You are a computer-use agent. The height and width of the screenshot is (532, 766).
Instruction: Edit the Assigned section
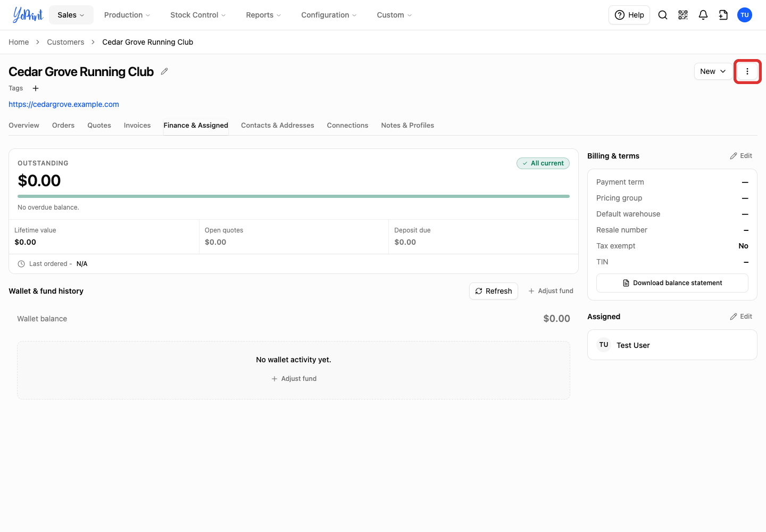click(741, 317)
